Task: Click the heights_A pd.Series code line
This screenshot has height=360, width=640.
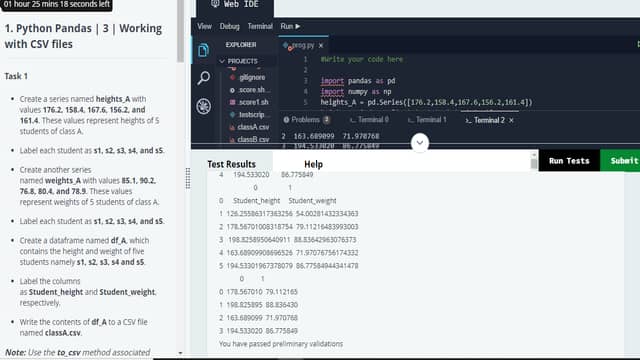Action: click(x=426, y=102)
